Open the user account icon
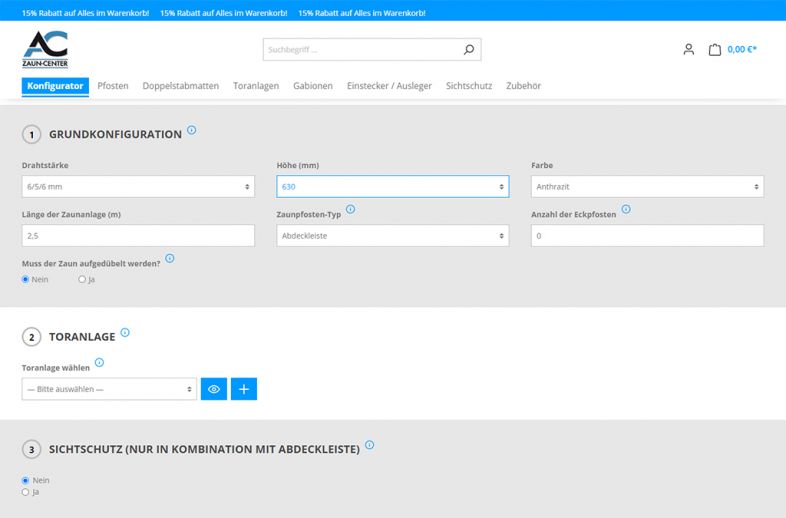This screenshot has width=786, height=518. point(688,49)
